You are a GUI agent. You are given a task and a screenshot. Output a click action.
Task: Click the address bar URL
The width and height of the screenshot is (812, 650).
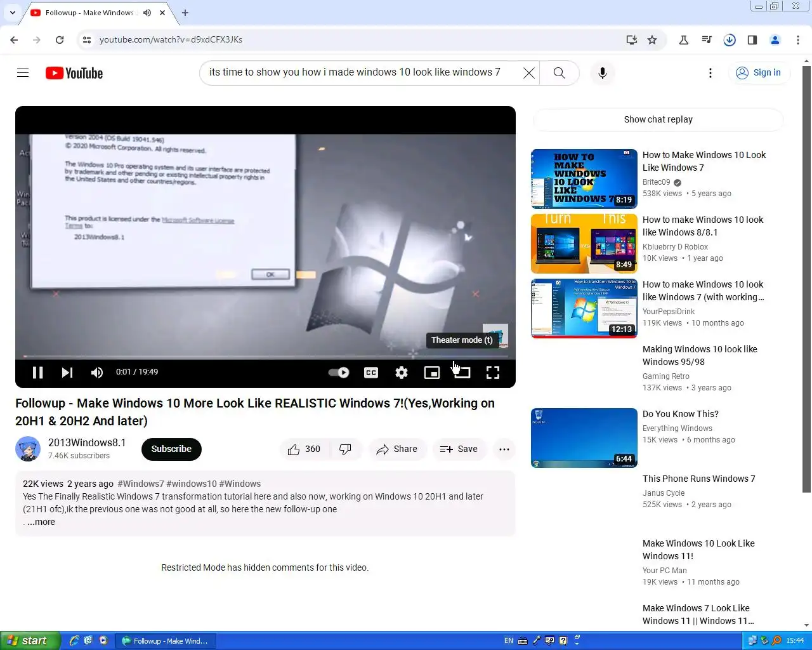[171, 39]
